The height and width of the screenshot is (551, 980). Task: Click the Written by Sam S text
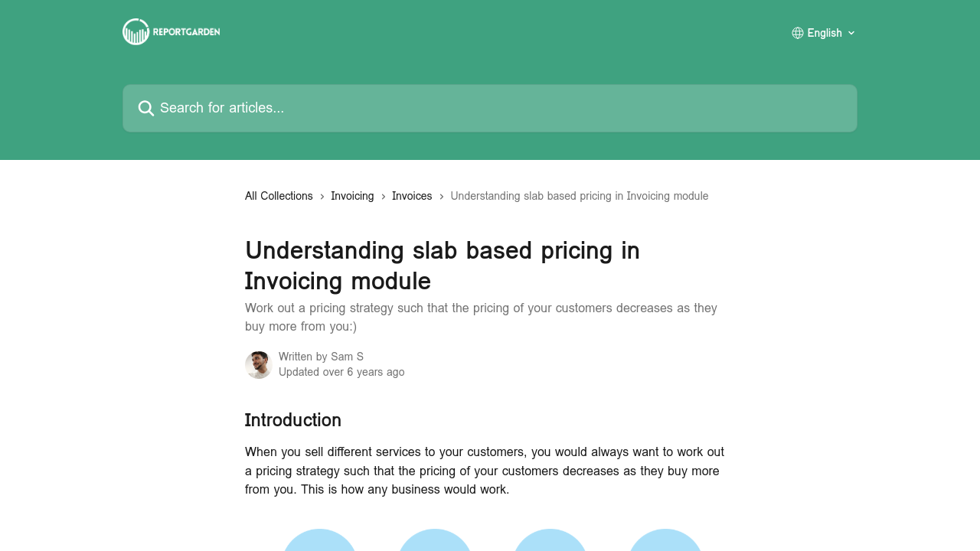(x=321, y=357)
